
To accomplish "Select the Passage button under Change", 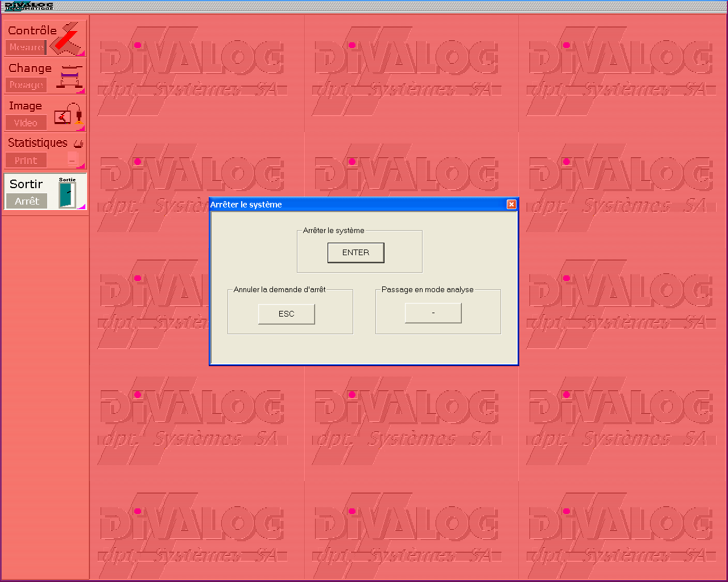I will pos(26,85).
